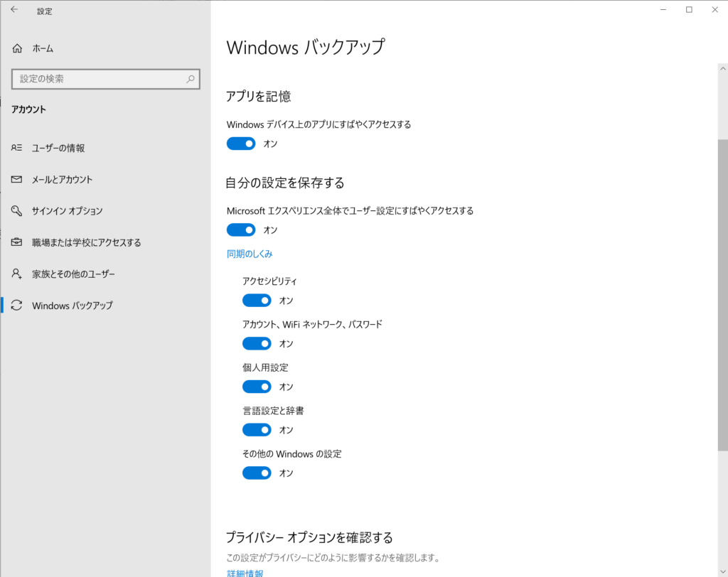This screenshot has width=728, height=577.
Task: Switch off the 個人用設定 toggle
Action: tap(257, 387)
